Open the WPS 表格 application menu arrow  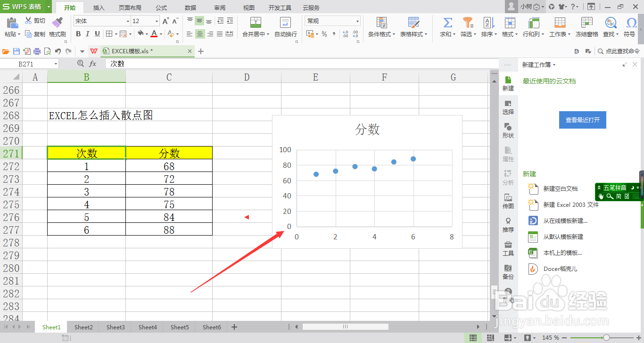(49, 7)
